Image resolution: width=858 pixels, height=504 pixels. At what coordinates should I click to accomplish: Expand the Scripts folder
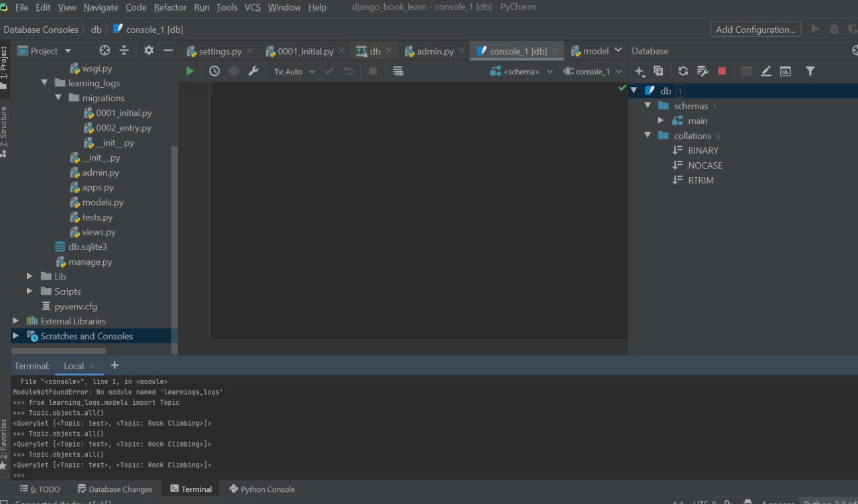pyautogui.click(x=29, y=291)
